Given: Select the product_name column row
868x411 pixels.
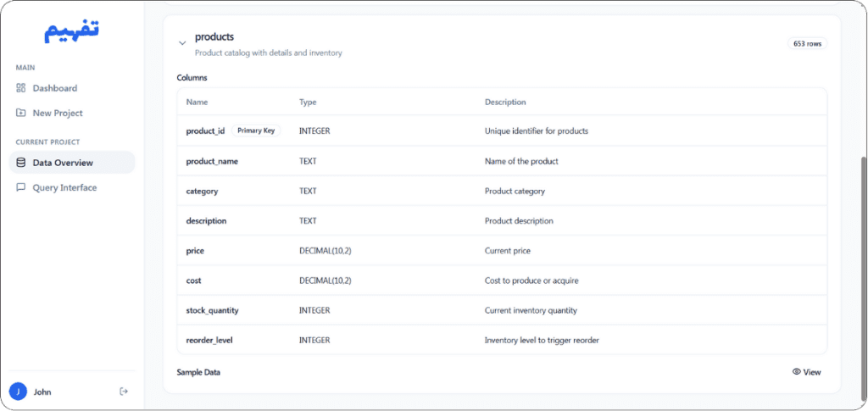Looking at the screenshot, I should pyautogui.click(x=502, y=161).
